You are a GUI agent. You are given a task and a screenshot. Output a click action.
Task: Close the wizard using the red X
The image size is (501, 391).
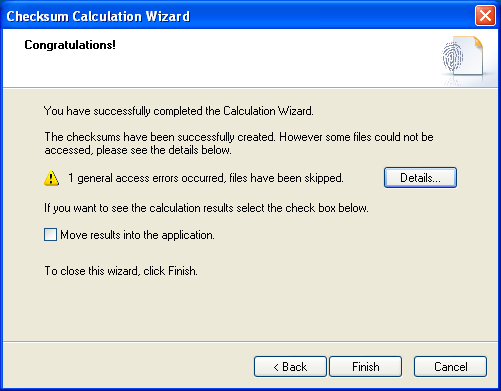tap(485, 16)
